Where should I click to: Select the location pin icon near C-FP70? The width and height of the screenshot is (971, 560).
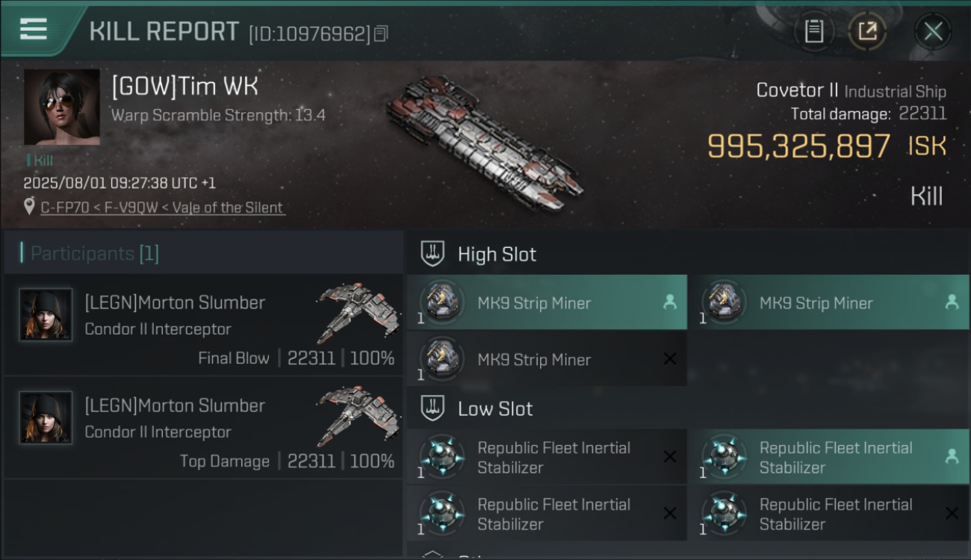coord(30,207)
